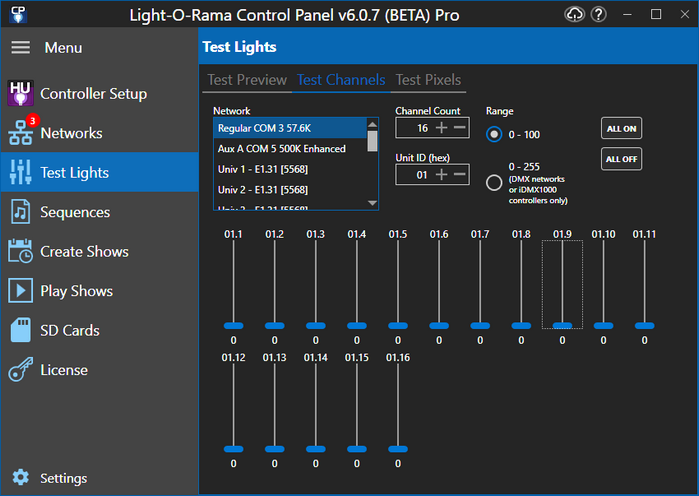Click the red Networks notification badge

click(x=33, y=121)
